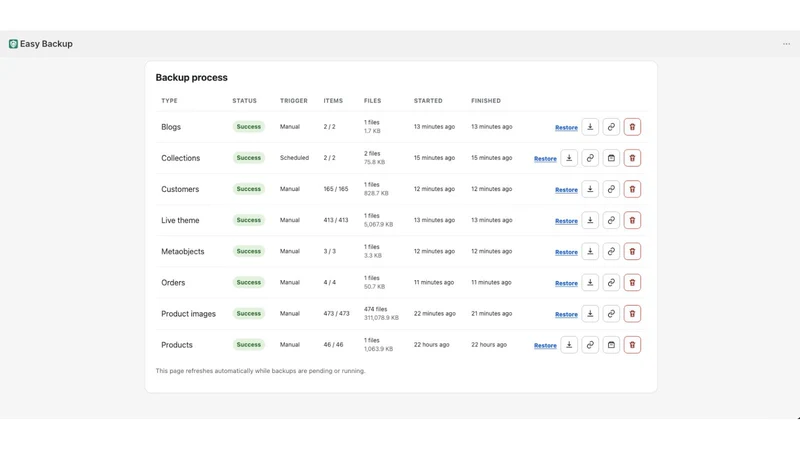This screenshot has width=800, height=450.
Task: Download the Orders backup
Action: [590, 283]
